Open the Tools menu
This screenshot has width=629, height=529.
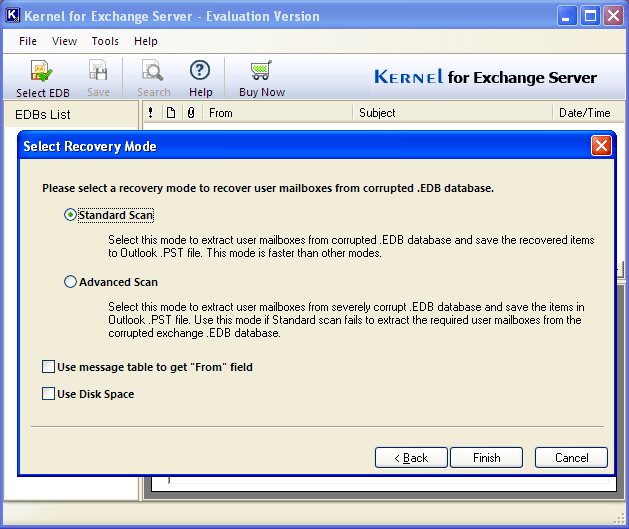105,41
